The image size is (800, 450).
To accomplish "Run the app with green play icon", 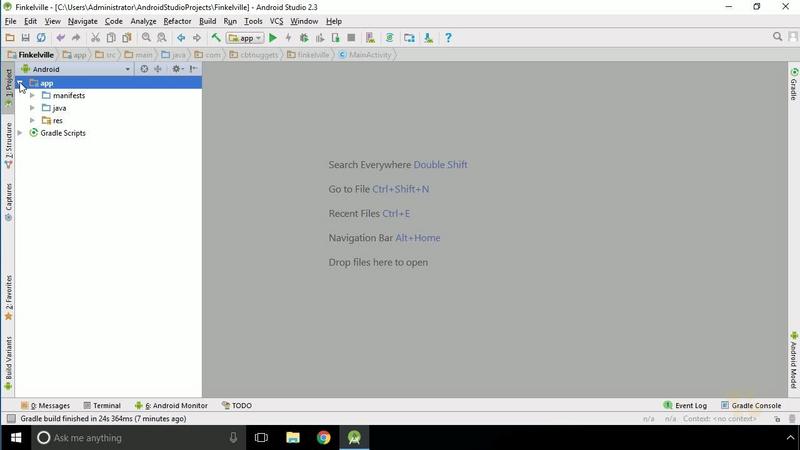I will coord(273,38).
